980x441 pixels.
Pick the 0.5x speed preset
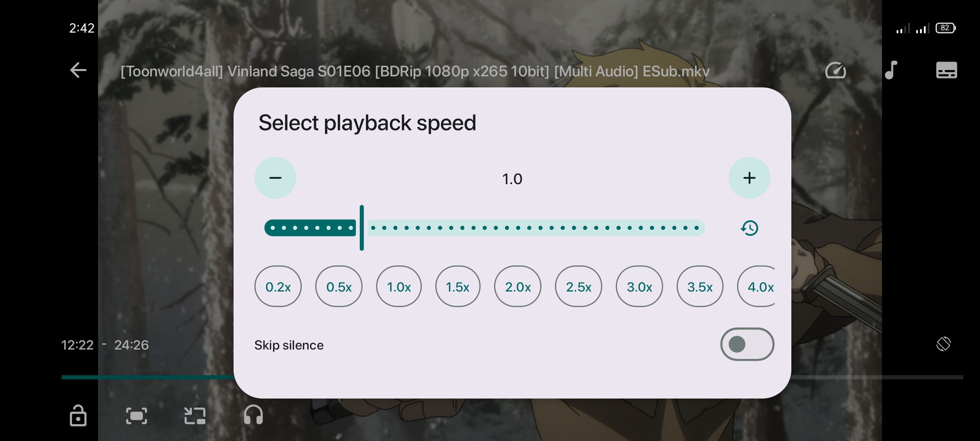coord(339,287)
